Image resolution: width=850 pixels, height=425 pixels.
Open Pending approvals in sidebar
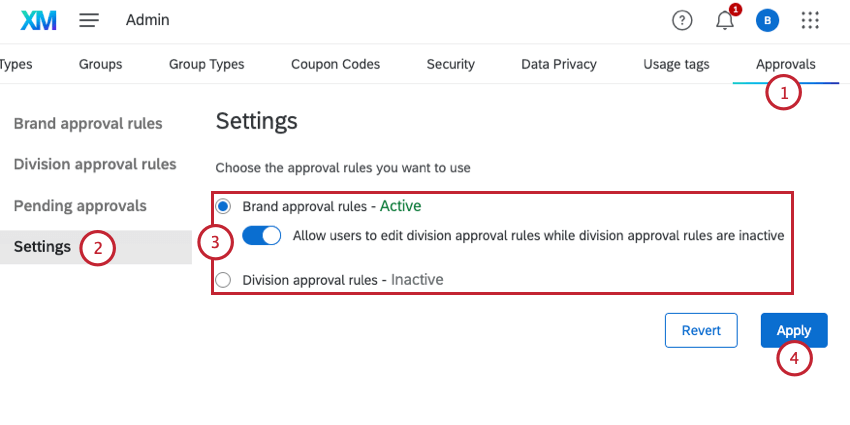tap(80, 205)
